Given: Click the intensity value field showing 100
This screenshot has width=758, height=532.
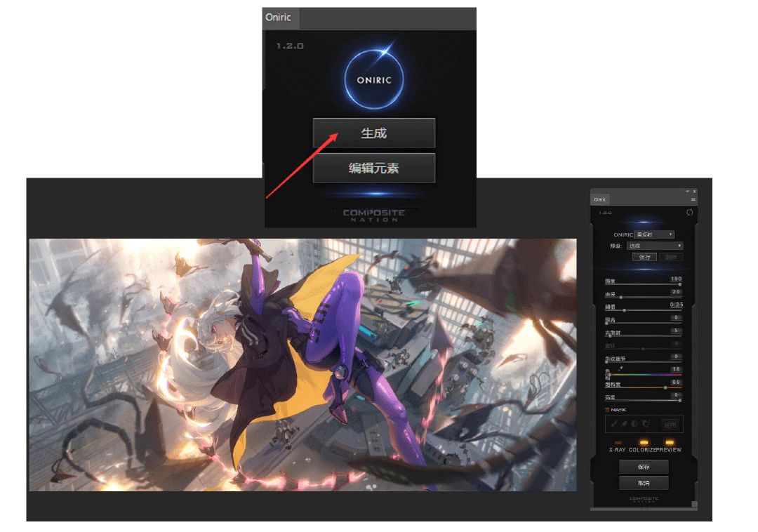Looking at the screenshot, I should pyautogui.click(x=676, y=279).
